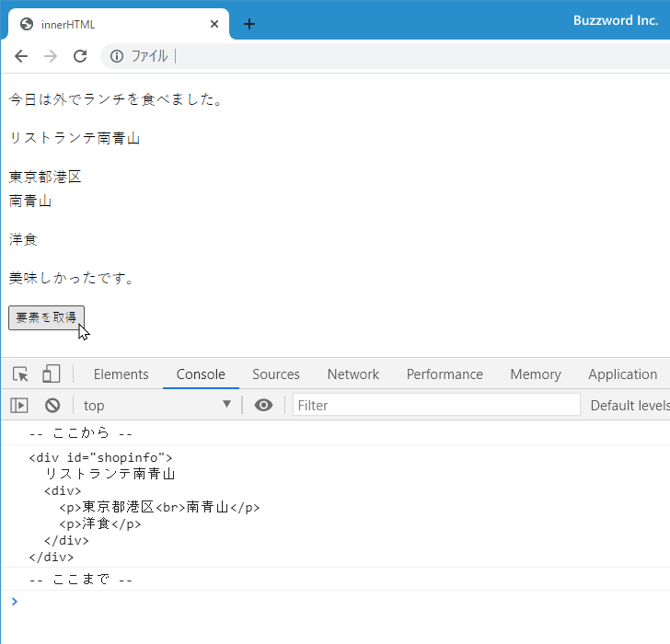Click the page text 東京都港区

(x=45, y=177)
